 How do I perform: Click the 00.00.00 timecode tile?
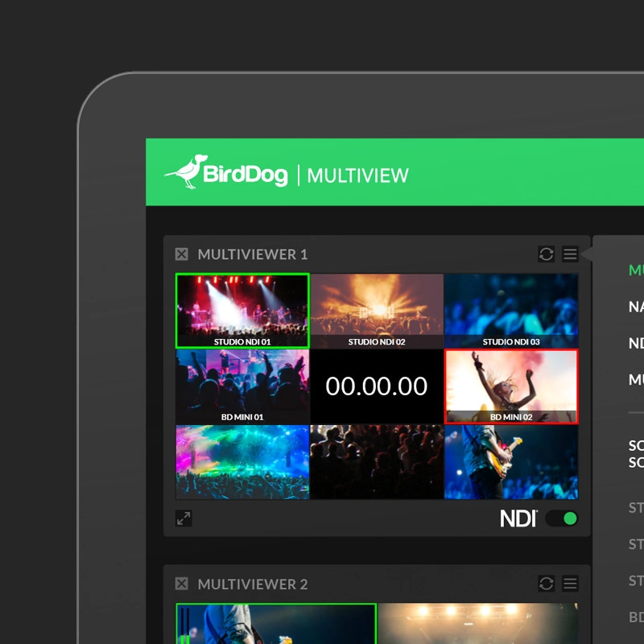377,386
